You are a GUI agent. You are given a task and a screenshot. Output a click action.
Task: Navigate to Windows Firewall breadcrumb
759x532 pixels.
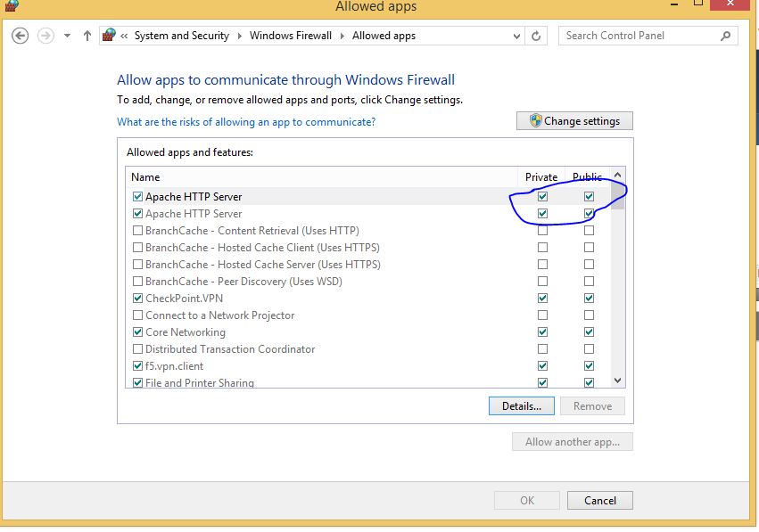(x=291, y=36)
